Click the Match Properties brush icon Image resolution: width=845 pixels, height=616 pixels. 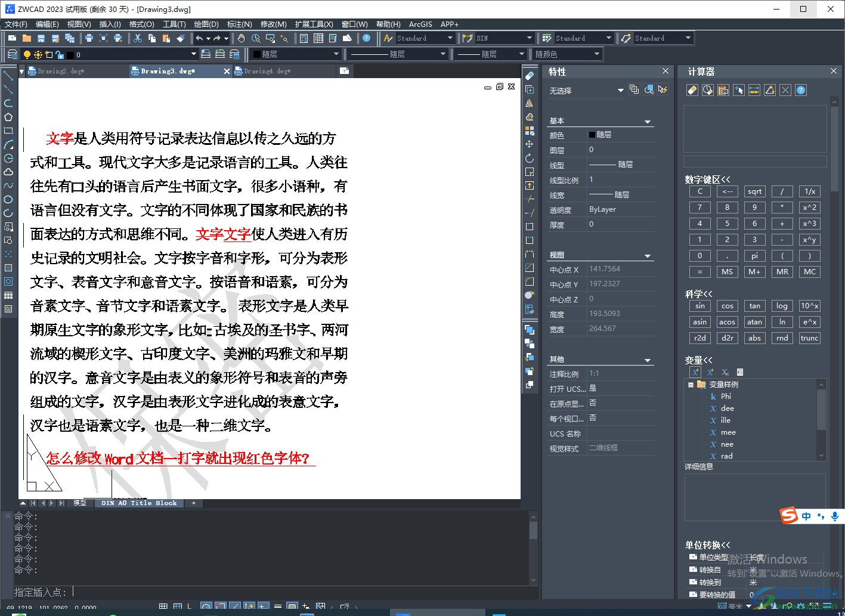click(181, 38)
